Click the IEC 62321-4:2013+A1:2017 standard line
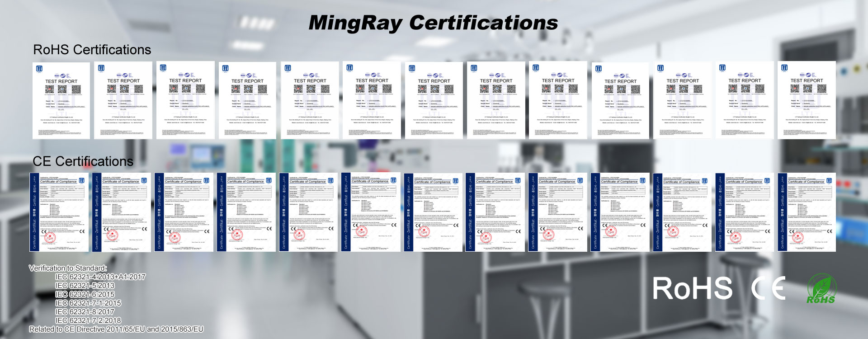 click(x=100, y=277)
